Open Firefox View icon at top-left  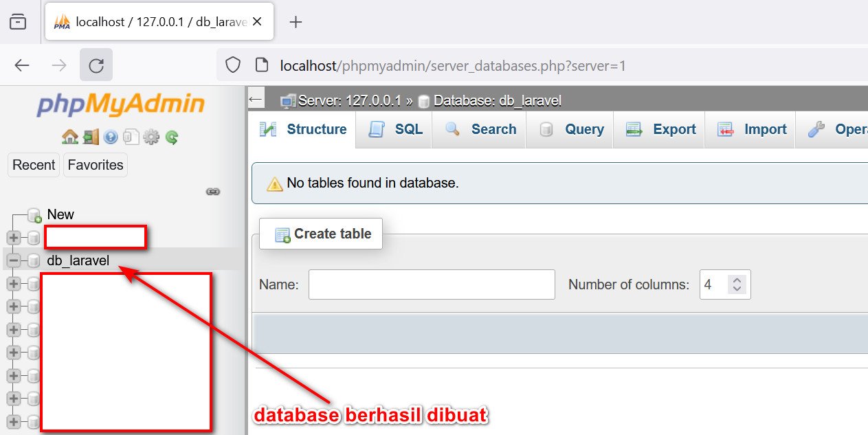click(x=18, y=21)
